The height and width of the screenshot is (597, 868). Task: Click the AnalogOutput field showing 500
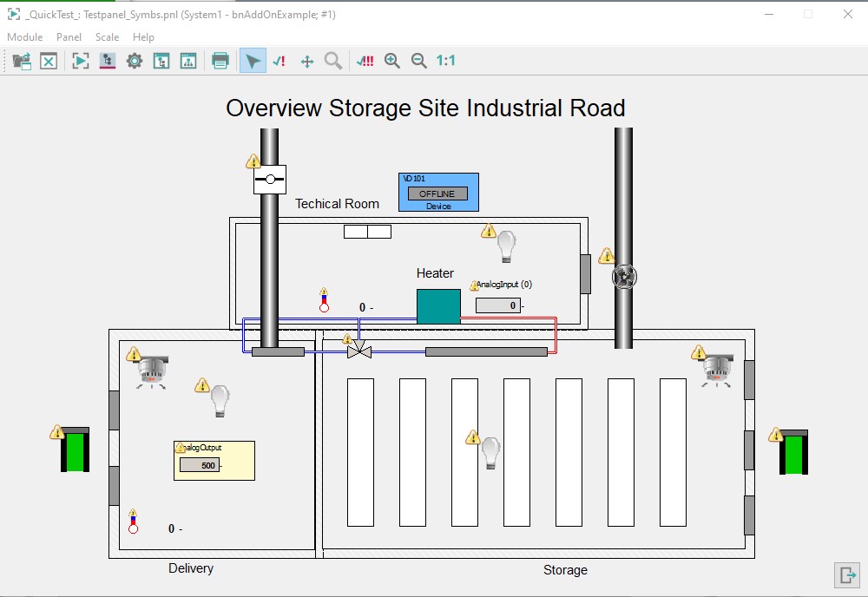pyautogui.click(x=200, y=465)
